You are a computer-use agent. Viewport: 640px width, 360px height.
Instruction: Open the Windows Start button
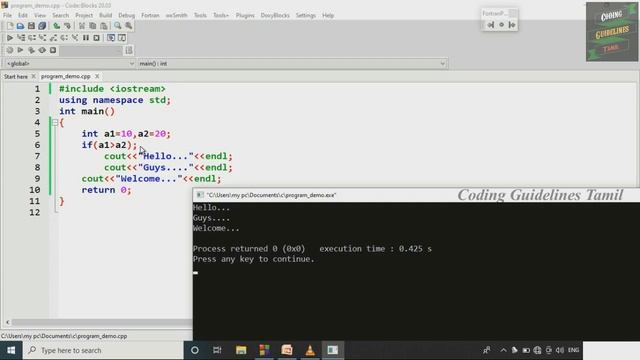(11, 350)
